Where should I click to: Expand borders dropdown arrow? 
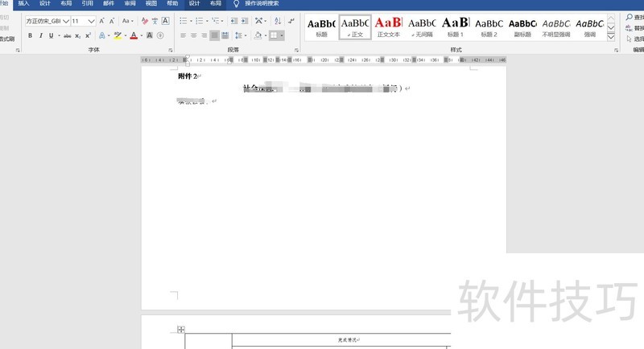[282, 35]
